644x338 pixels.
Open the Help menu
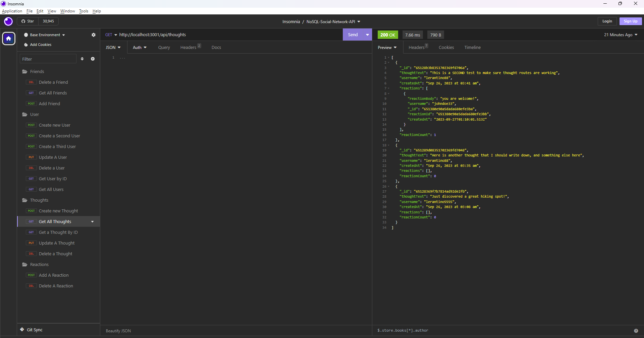[x=97, y=11]
